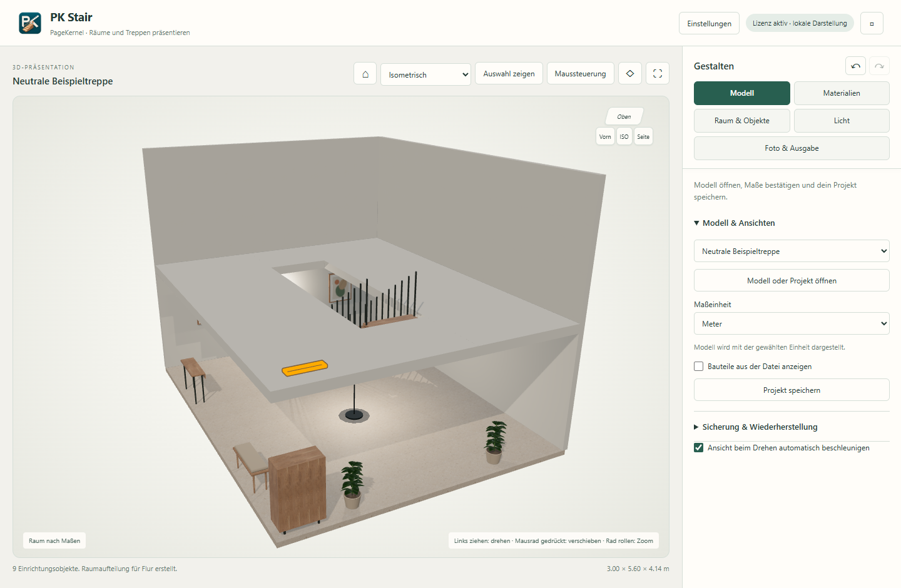Select the yellow highlighted object in scene
The width and height of the screenshot is (901, 588).
tap(305, 368)
